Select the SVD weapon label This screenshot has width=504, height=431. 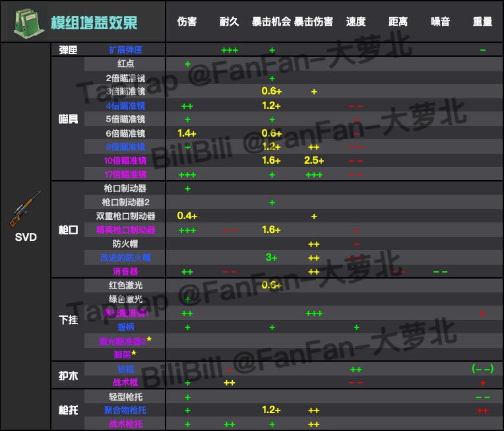[x=26, y=238]
